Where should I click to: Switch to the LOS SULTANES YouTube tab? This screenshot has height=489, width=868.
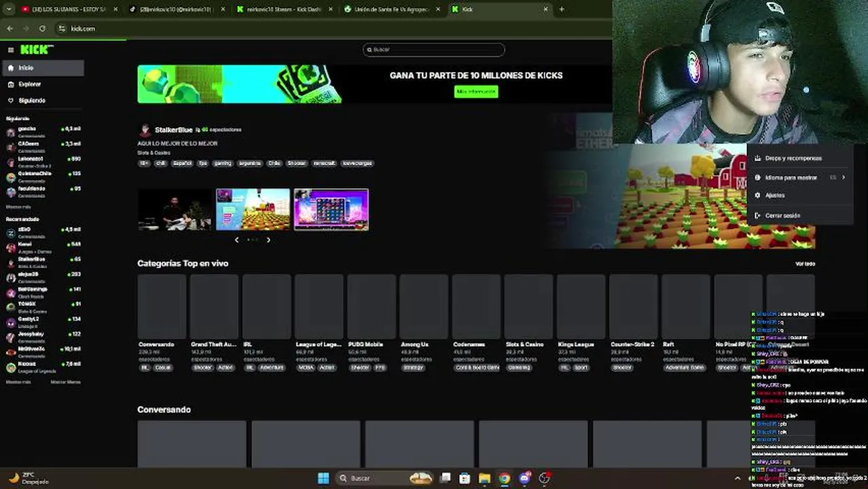pos(68,10)
